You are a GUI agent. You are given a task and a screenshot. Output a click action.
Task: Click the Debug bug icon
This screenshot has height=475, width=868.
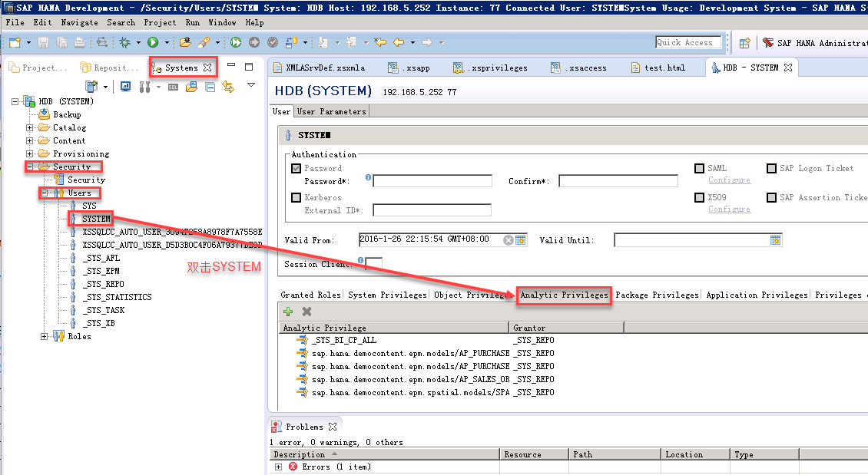point(125,42)
